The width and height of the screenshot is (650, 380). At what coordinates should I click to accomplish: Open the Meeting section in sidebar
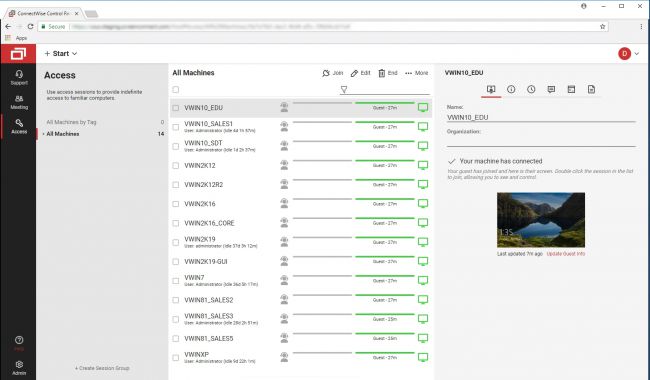tap(19, 102)
